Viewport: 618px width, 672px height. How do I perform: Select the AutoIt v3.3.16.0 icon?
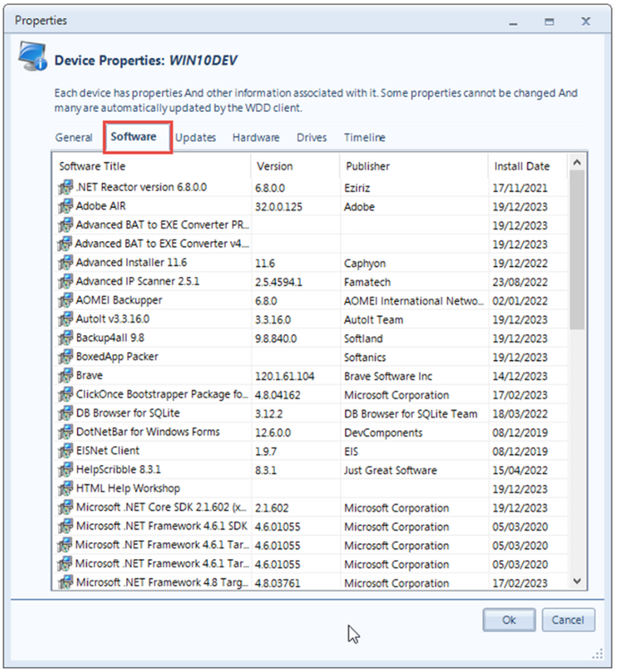[x=65, y=319]
